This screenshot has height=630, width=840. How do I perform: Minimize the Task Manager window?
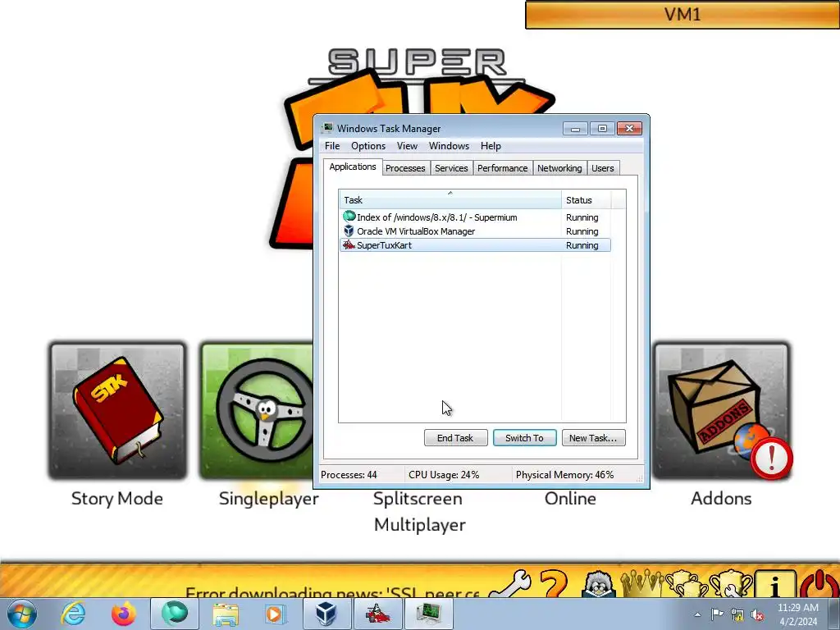pos(575,129)
